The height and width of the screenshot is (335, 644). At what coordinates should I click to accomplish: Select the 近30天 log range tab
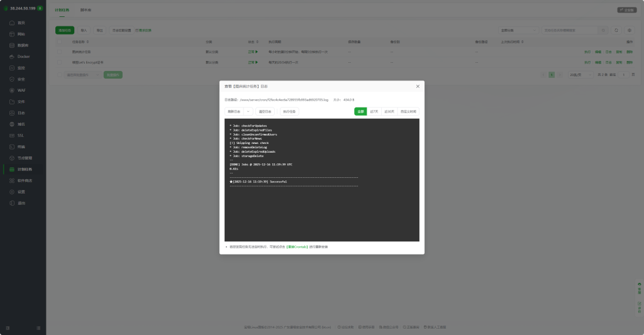(x=389, y=112)
